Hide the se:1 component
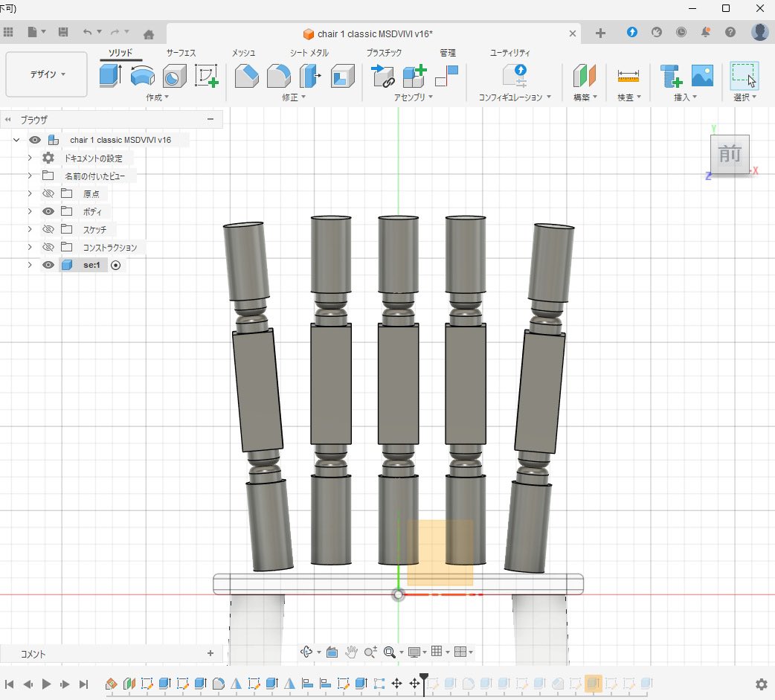The height and width of the screenshot is (700, 775). pyautogui.click(x=48, y=265)
